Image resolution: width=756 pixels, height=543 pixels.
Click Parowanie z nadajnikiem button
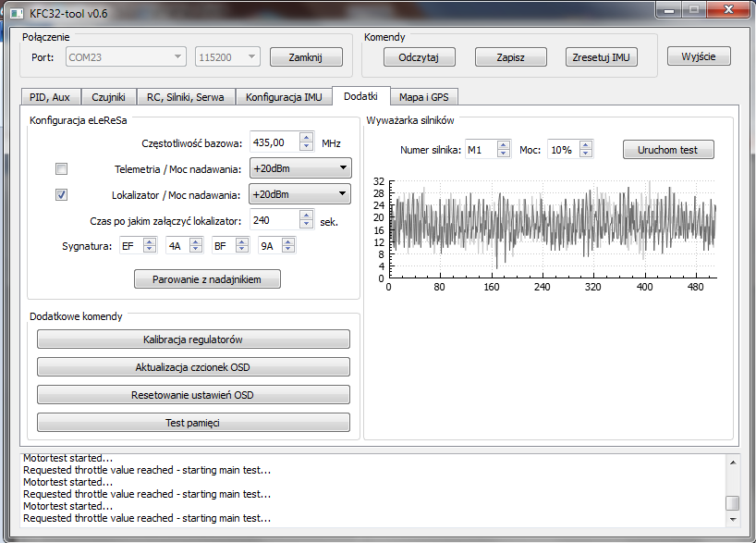[207, 278]
